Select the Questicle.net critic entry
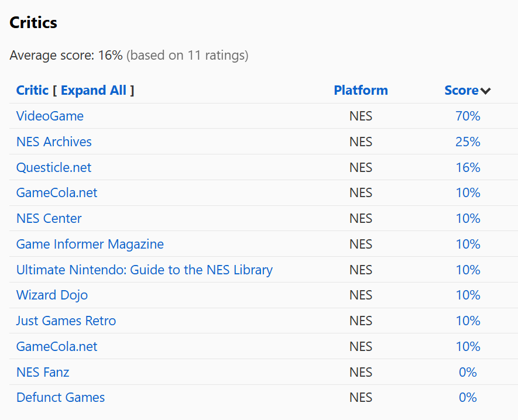This screenshot has height=420, width=518. (x=54, y=167)
